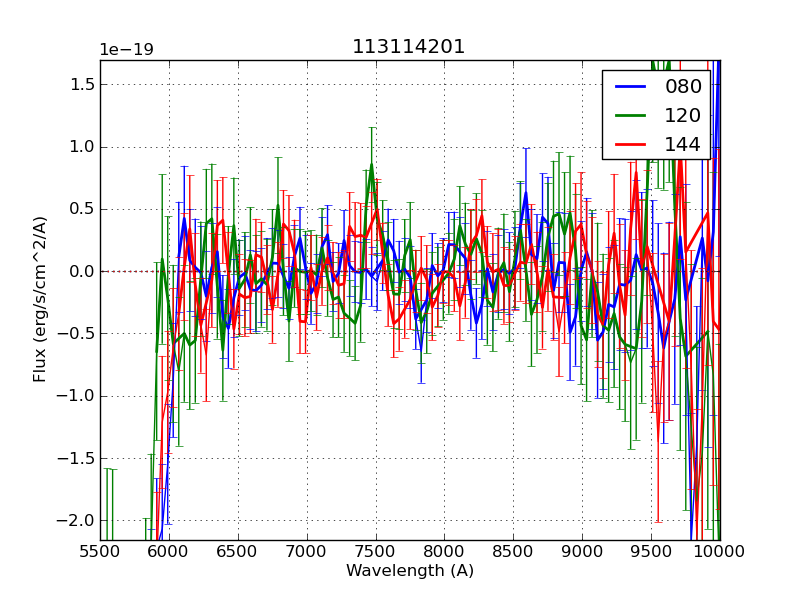Viewport: 800px width, 600px height.
Task: Click the 10000 x-axis tick label
Action: 719,552
